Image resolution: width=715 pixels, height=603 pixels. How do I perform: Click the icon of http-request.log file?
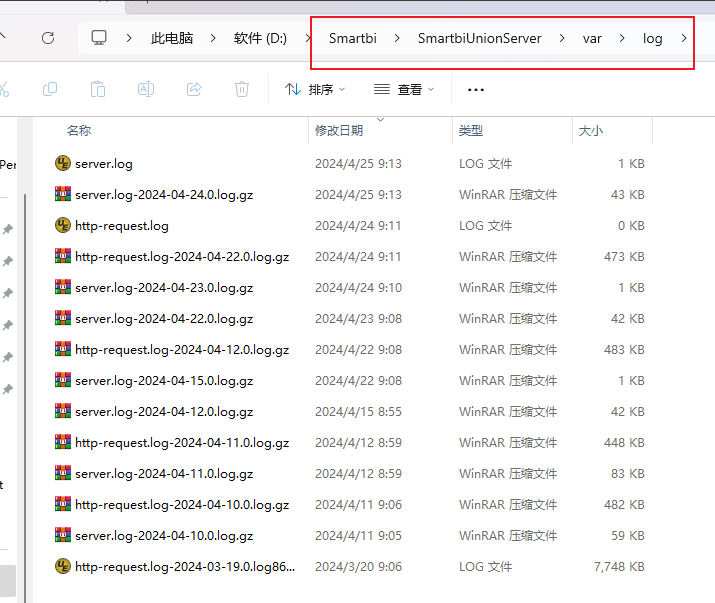point(63,225)
